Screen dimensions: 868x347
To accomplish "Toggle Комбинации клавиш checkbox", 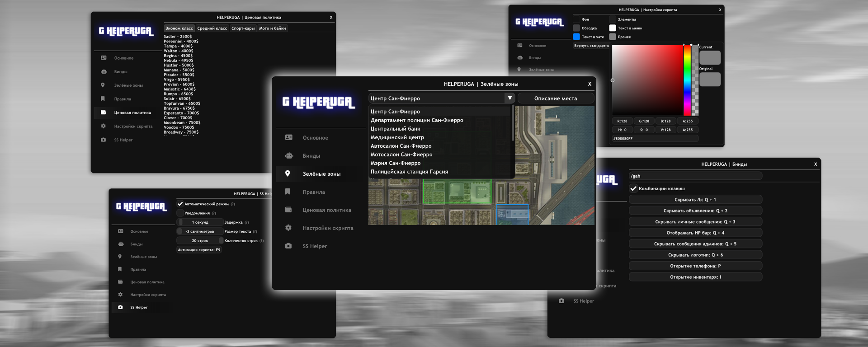I will click(633, 188).
